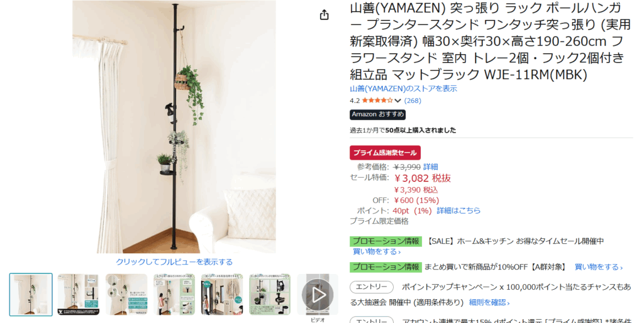Click the first エントリー button
Image resolution: width=644 pixels, height=323 pixels.
pos(372,287)
